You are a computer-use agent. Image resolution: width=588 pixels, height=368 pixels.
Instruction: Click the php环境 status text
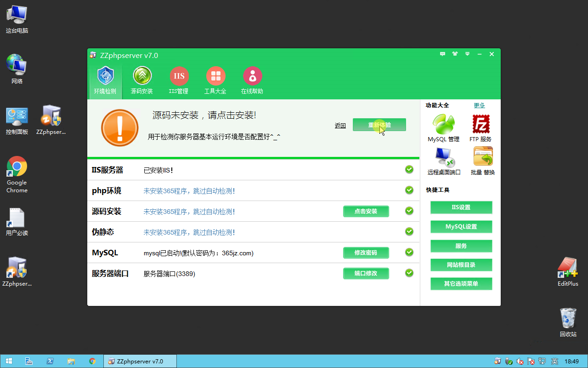point(189,191)
